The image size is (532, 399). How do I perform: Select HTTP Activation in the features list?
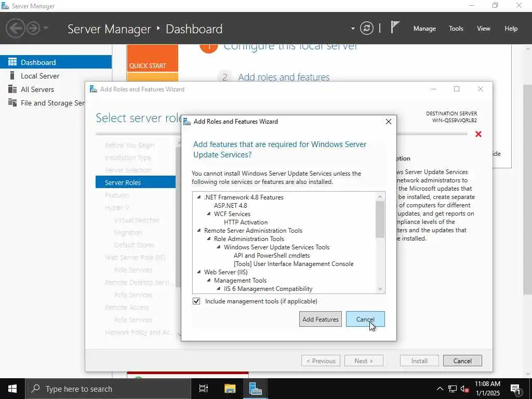[x=246, y=222]
